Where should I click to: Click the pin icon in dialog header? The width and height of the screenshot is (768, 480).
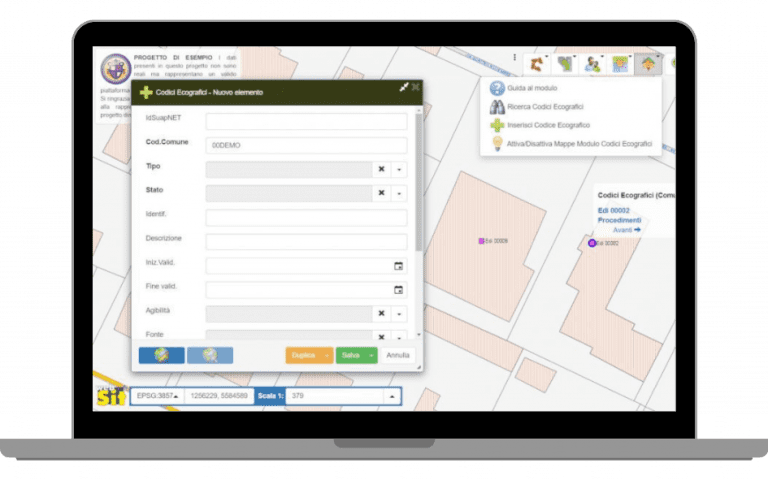click(403, 88)
